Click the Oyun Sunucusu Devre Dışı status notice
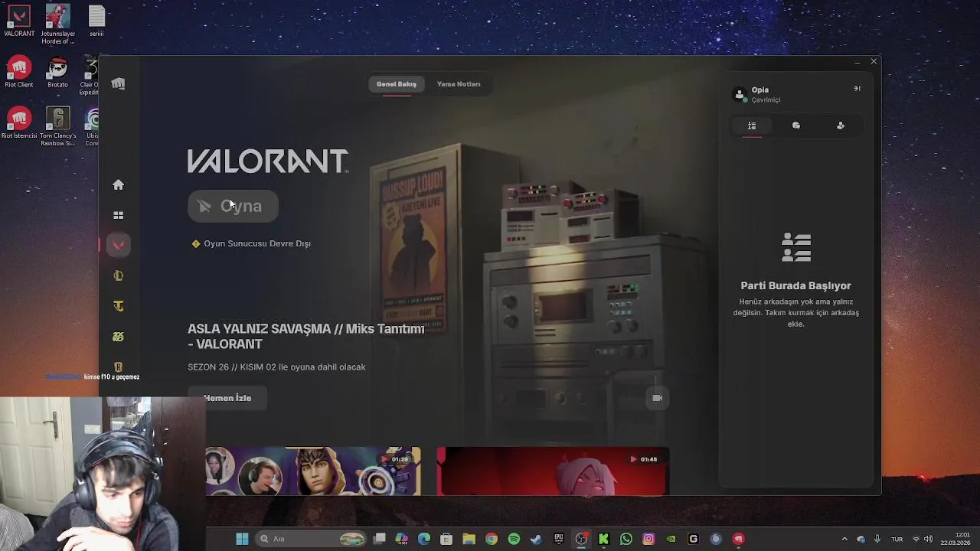Image resolution: width=980 pixels, height=551 pixels. (251, 243)
